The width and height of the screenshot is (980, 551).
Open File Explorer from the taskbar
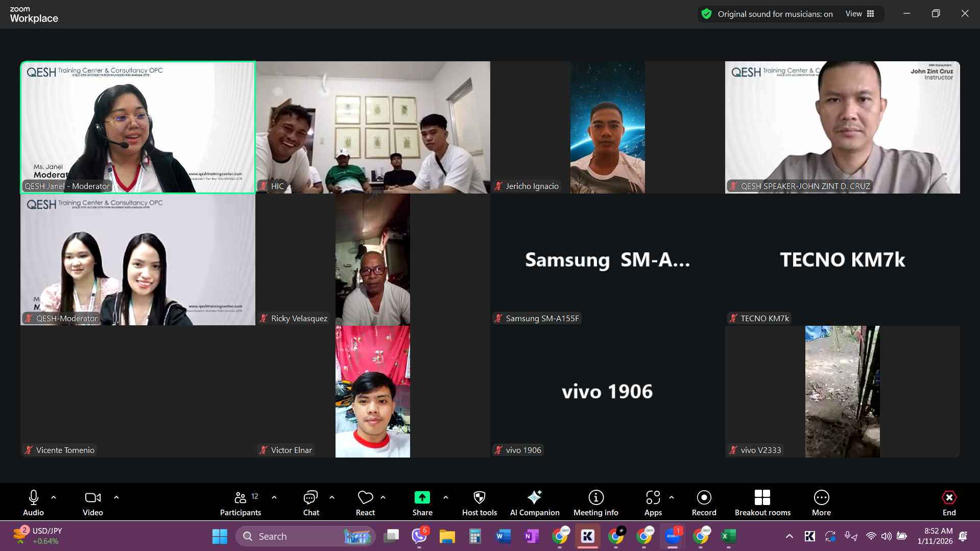(x=447, y=536)
